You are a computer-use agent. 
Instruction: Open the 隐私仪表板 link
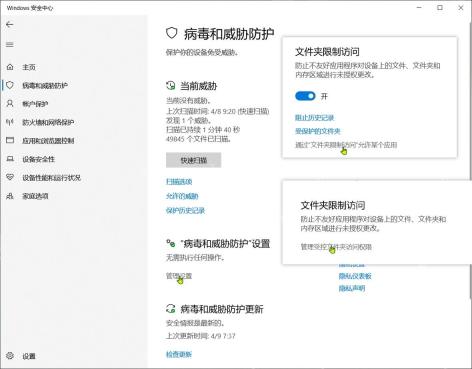[355, 276]
